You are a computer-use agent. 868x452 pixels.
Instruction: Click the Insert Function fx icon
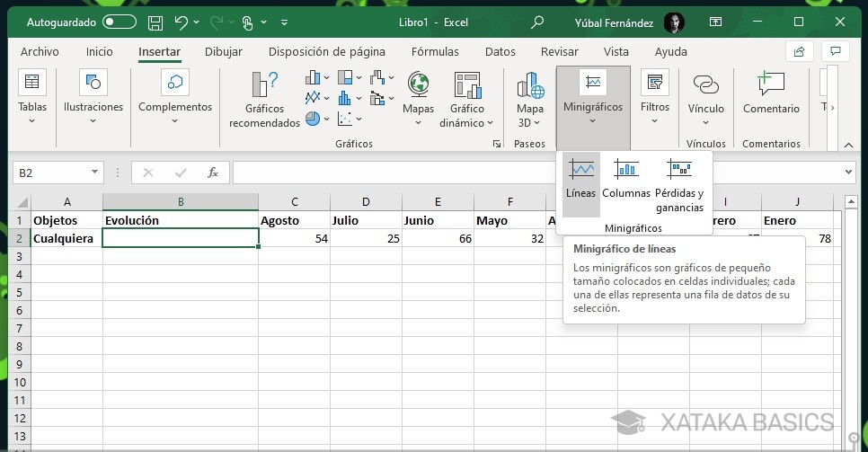213,173
